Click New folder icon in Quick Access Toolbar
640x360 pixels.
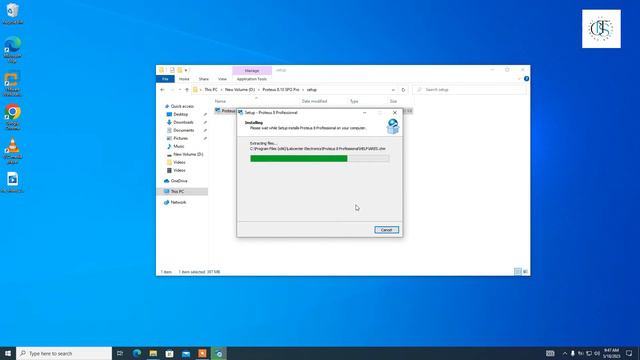point(180,70)
